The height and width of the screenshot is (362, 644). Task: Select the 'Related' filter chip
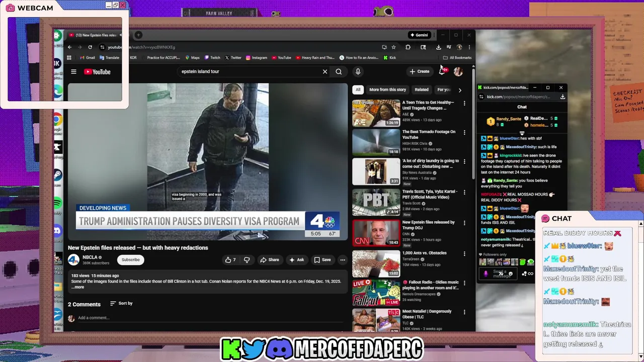422,89
